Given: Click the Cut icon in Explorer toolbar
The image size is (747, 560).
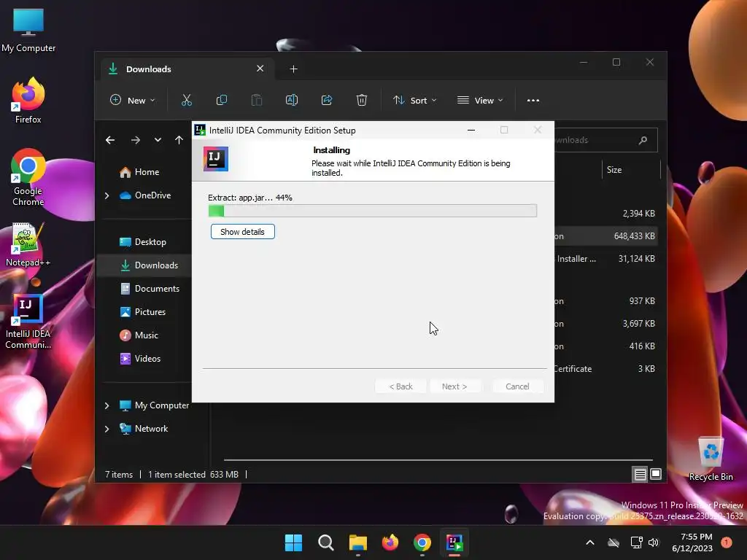Looking at the screenshot, I should pos(186,100).
